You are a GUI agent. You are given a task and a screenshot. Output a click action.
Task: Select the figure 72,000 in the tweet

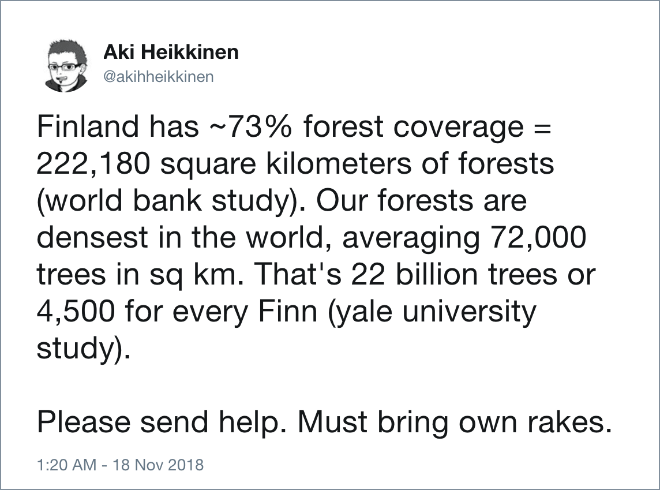point(538,238)
